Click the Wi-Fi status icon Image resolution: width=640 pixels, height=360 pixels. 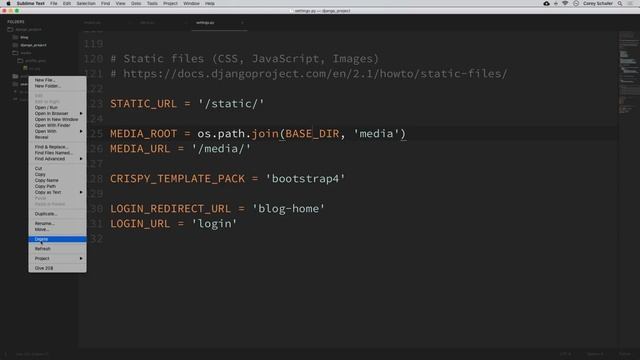point(565,3)
